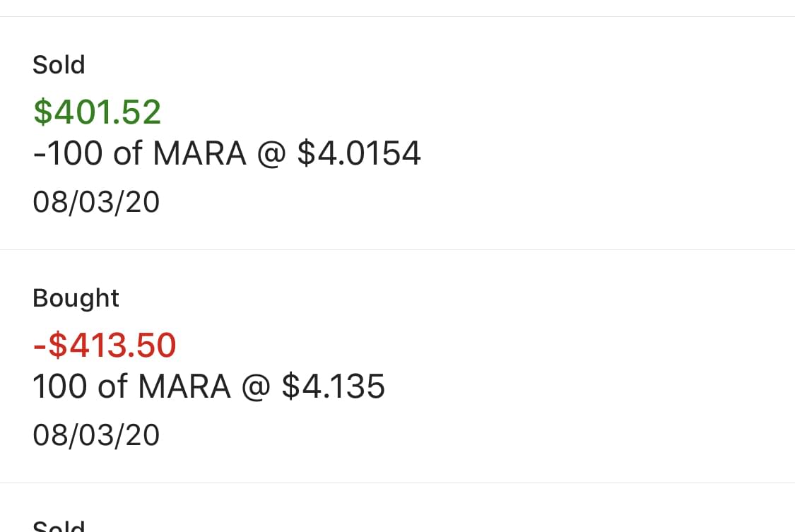Click the red -$413.50 amount

point(105,345)
